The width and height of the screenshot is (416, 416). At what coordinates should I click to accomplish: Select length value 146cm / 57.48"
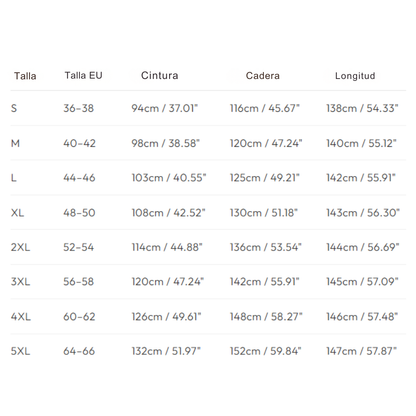(x=362, y=316)
